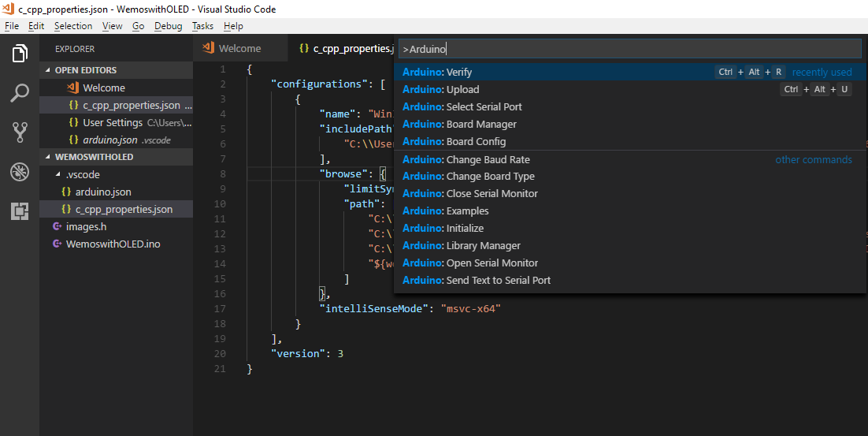
Task: Open the Help menu
Action: (x=233, y=26)
